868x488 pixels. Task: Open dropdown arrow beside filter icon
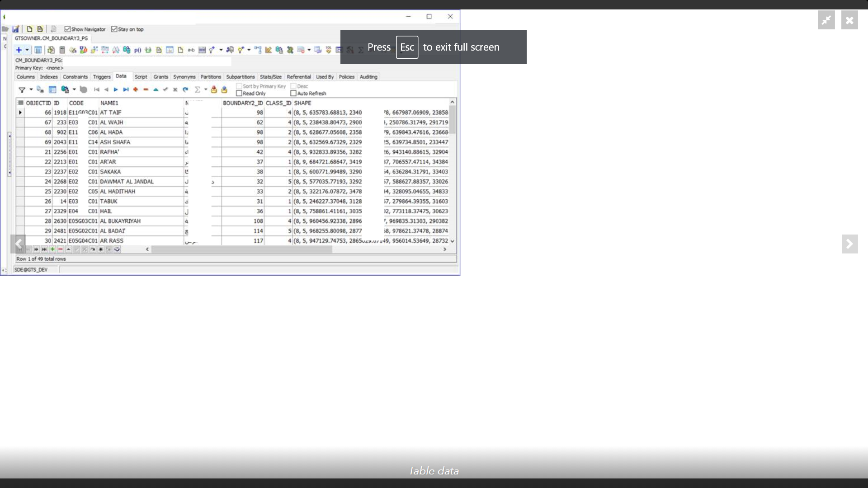tap(31, 89)
